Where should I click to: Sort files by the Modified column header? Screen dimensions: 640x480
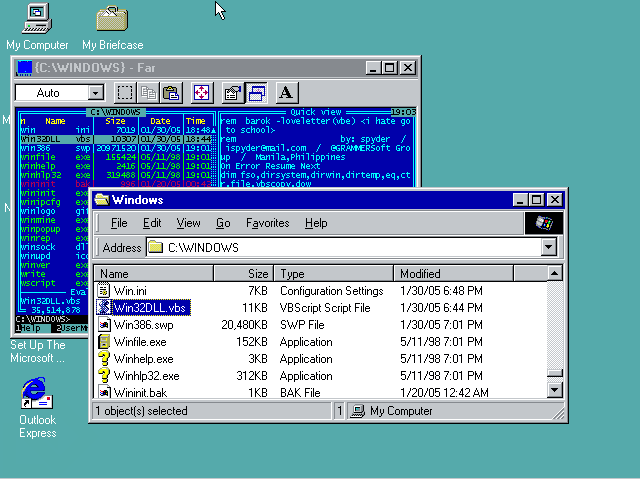pyautogui.click(x=453, y=273)
